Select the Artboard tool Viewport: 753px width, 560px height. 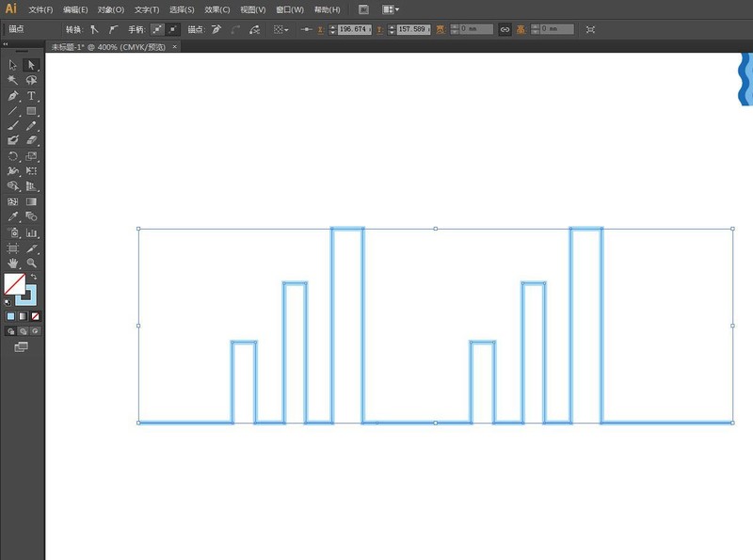click(12, 248)
